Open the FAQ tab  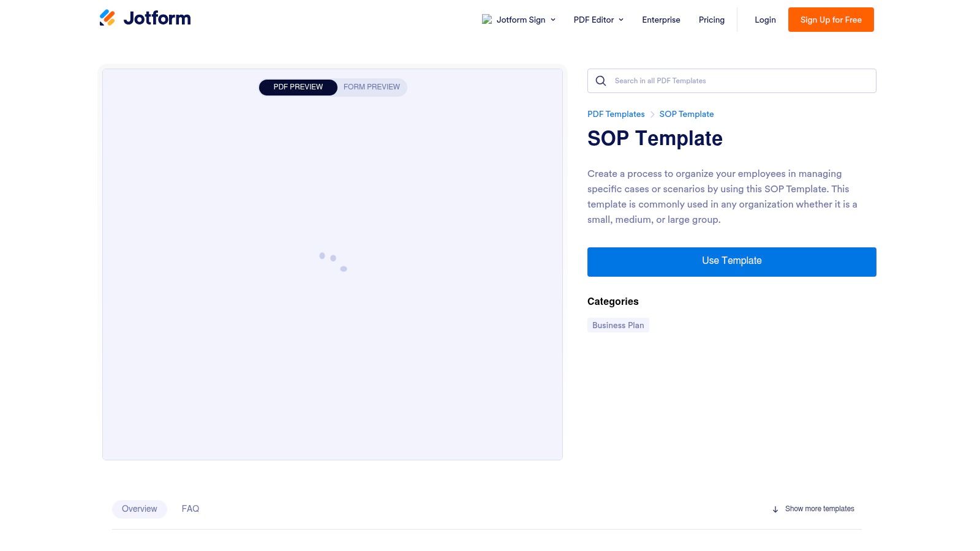click(x=190, y=509)
